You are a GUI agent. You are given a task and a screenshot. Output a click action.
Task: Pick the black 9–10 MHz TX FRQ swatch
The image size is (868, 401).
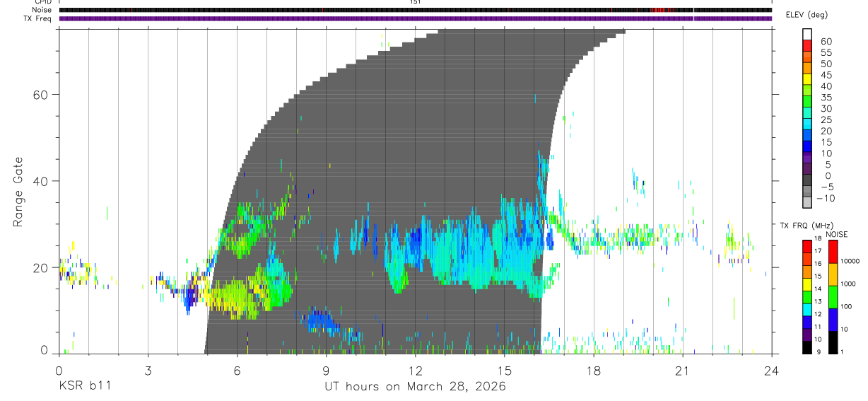pyautogui.click(x=807, y=347)
